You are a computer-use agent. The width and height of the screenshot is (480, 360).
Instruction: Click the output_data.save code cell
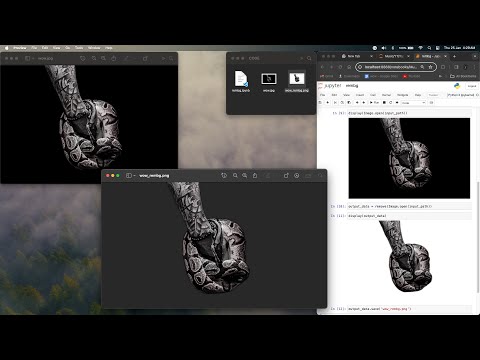(409, 309)
